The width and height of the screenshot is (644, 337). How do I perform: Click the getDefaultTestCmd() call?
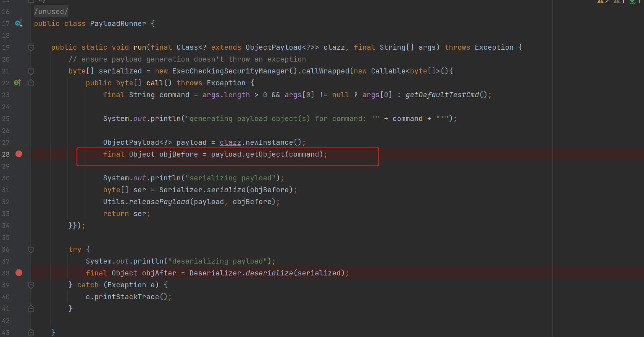click(x=446, y=95)
